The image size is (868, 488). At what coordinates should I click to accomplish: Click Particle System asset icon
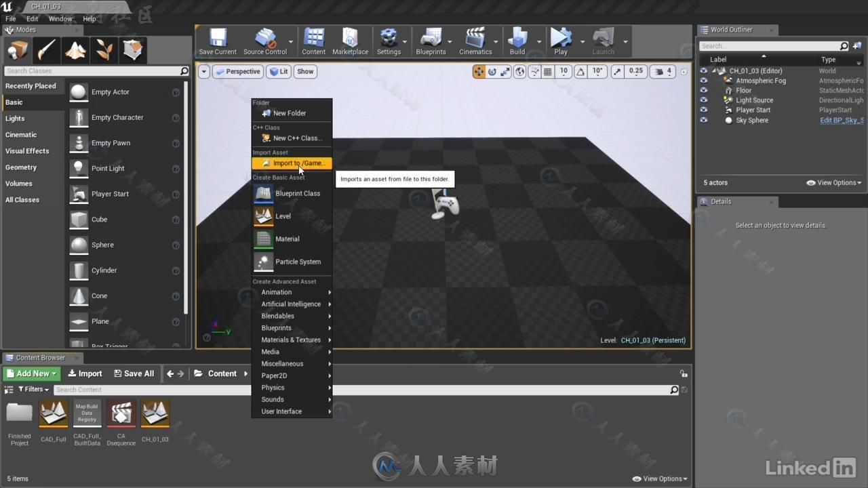pos(264,262)
